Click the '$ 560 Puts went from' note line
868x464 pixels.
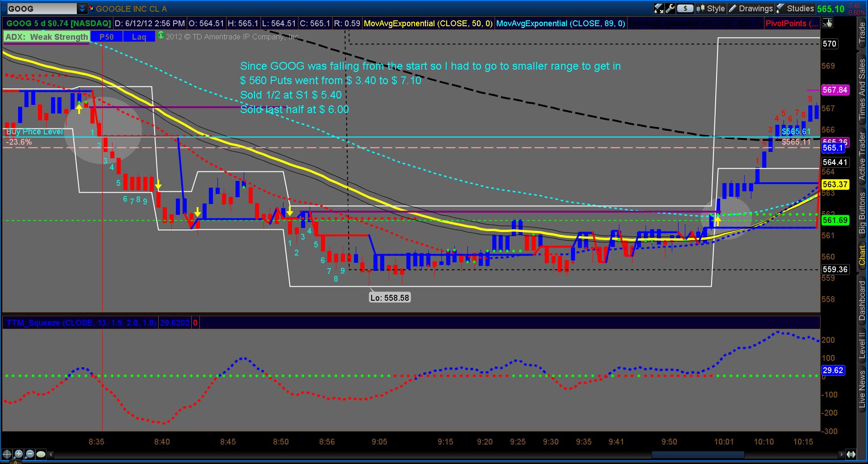pyautogui.click(x=330, y=80)
